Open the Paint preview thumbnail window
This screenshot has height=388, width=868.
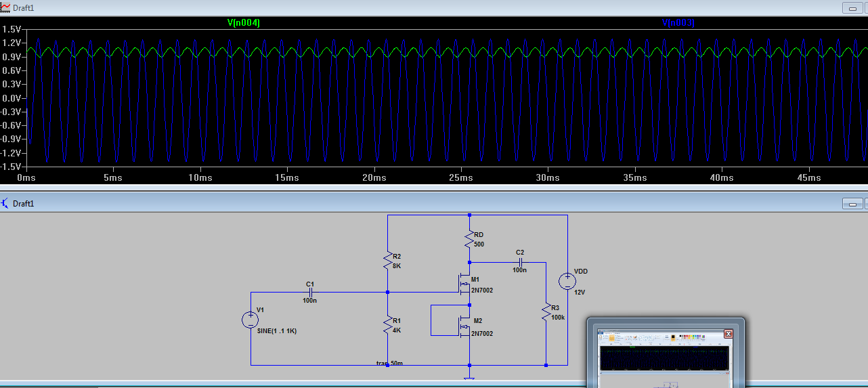click(665, 359)
